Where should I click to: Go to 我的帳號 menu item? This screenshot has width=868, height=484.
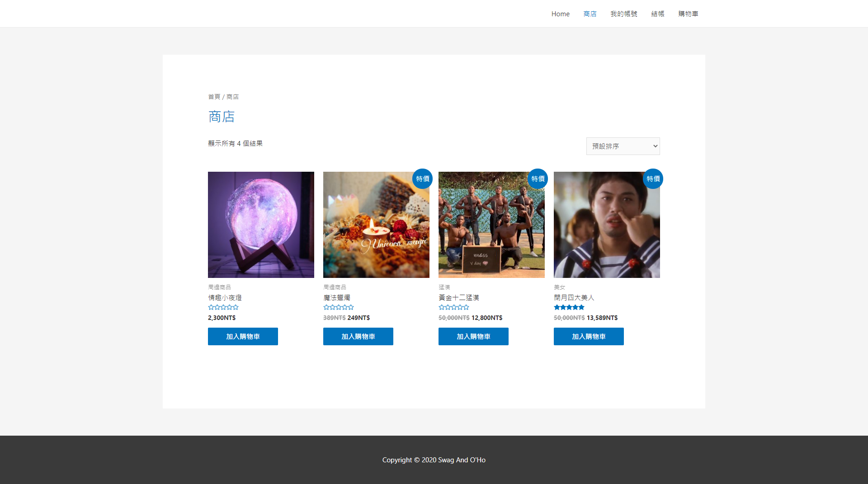(624, 14)
